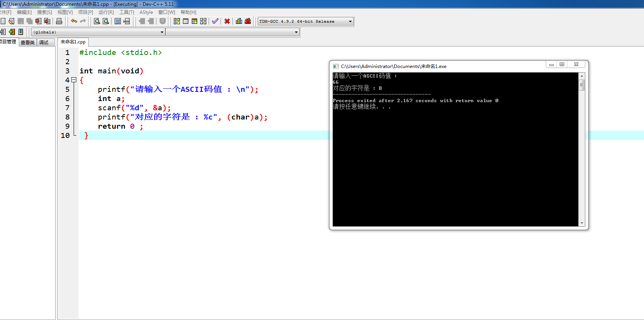This screenshot has width=644, height=320.
Task: Switch to the 查看类 panel tab
Action: [28, 42]
